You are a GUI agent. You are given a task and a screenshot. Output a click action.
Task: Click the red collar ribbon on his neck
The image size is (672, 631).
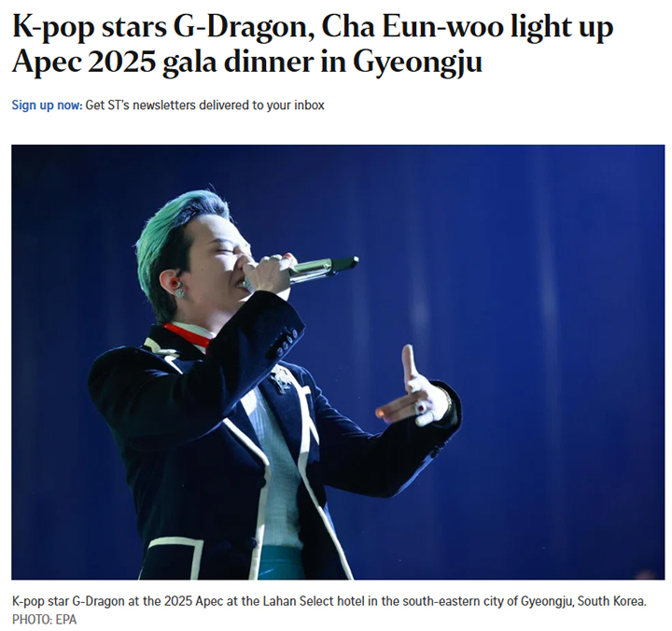coord(187,336)
